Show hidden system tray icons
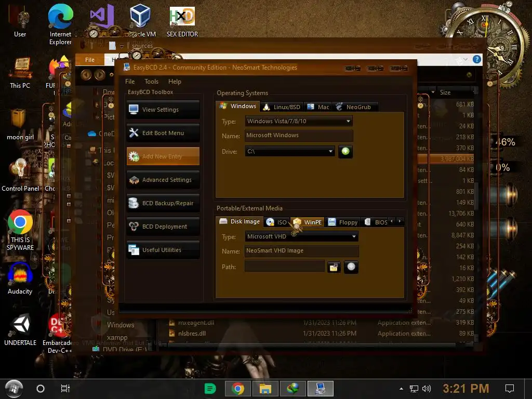 coord(402,389)
